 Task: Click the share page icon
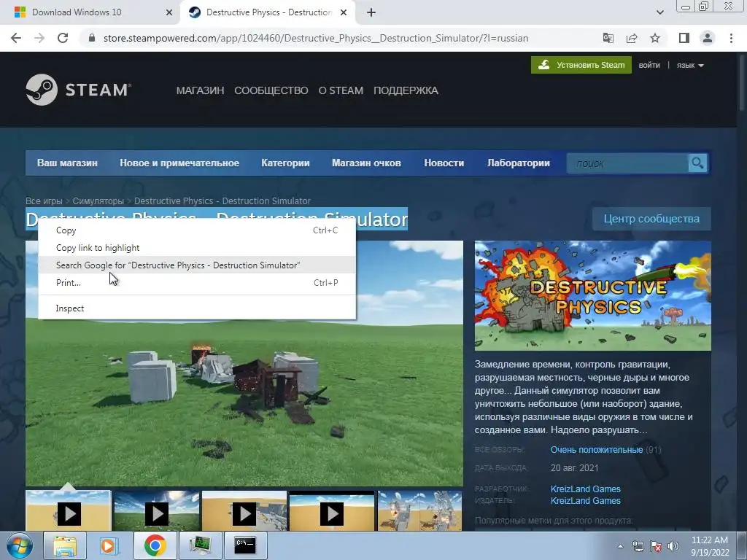[x=632, y=38]
